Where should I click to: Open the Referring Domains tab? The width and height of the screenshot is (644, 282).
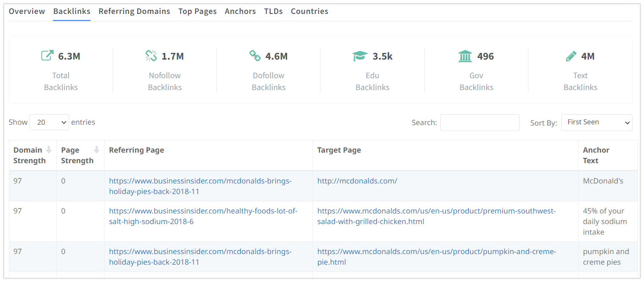[x=134, y=11]
